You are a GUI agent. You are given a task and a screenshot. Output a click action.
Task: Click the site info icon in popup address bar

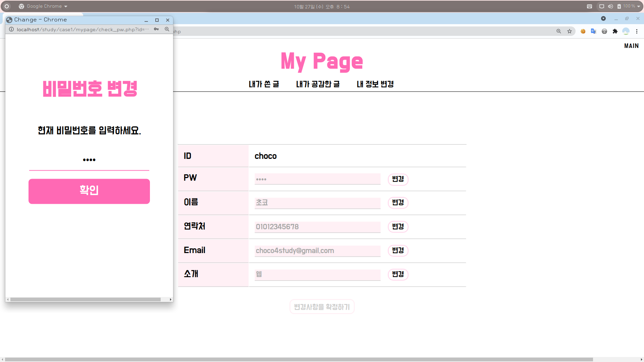point(11,29)
